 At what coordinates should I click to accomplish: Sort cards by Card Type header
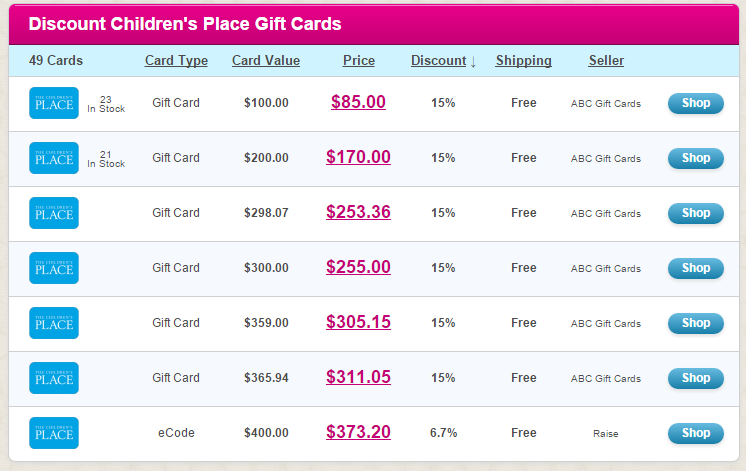click(x=176, y=61)
